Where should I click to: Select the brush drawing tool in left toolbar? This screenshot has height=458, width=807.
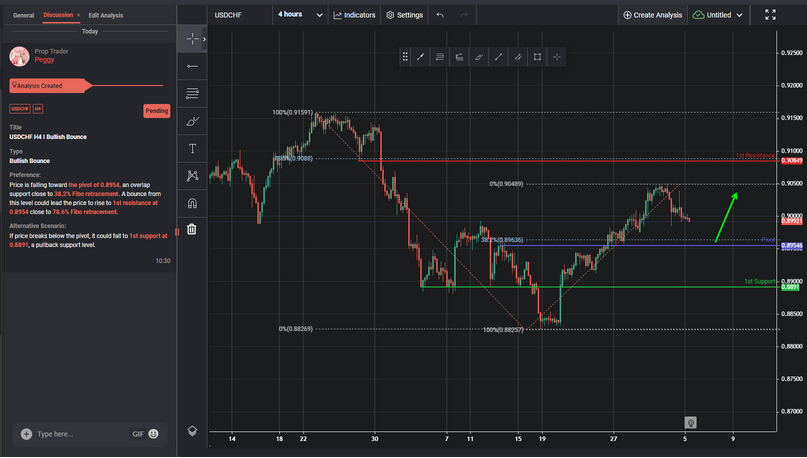[x=192, y=121]
